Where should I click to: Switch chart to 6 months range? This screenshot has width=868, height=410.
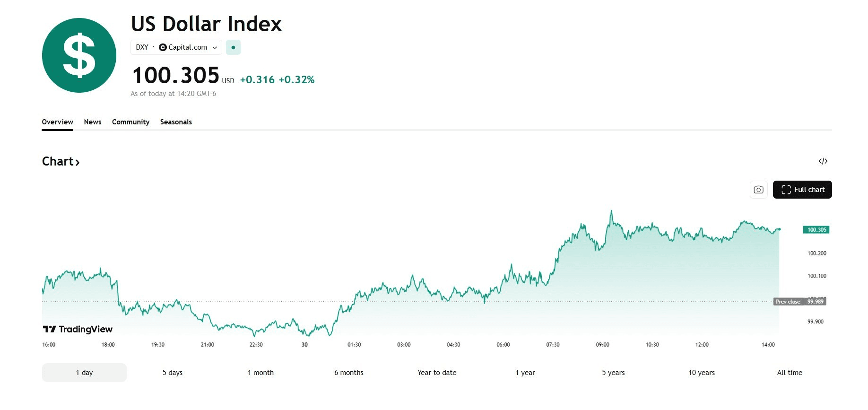click(349, 373)
